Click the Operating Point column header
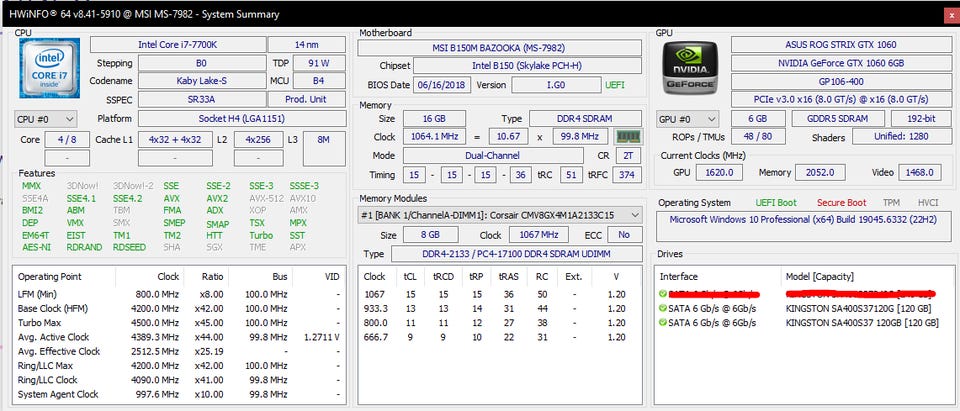Viewport: 960px width, 411px height. (50, 277)
